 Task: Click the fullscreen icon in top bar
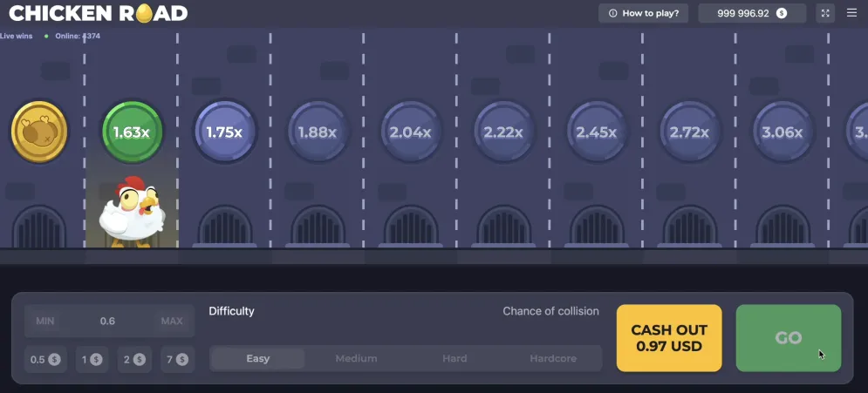pos(825,13)
